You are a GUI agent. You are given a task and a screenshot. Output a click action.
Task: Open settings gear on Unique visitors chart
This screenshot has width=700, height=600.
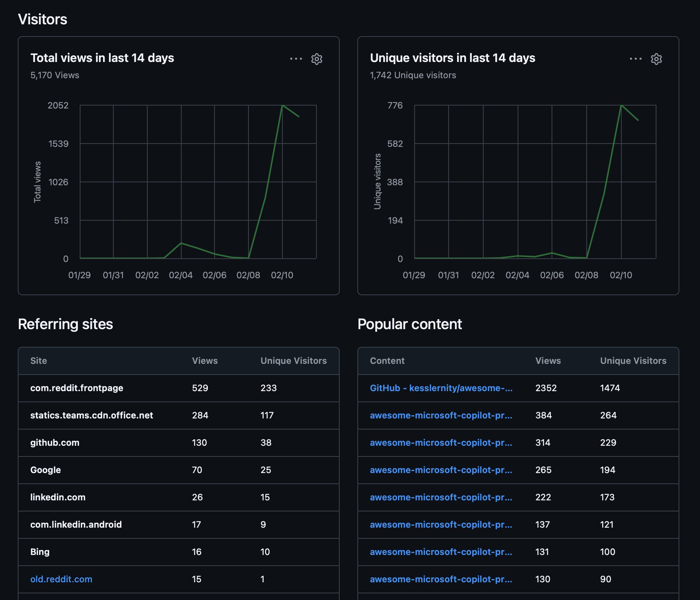click(x=656, y=59)
